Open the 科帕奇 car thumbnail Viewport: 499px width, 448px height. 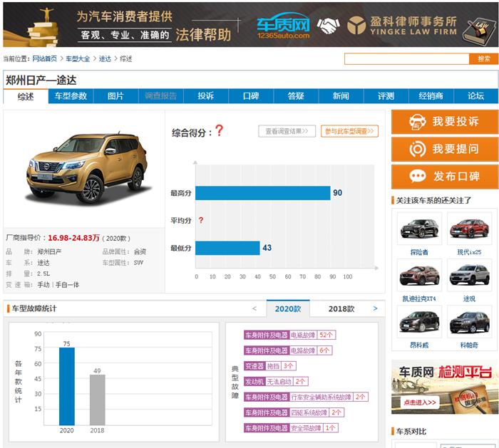pos(469,321)
